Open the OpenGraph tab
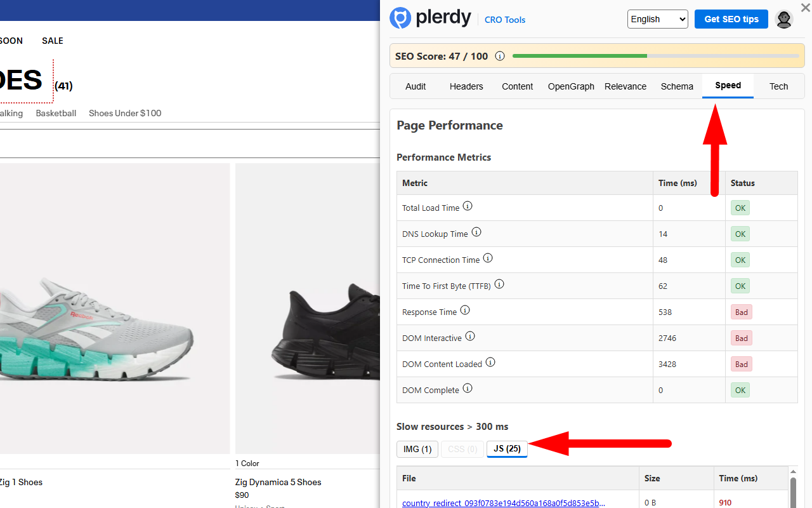The image size is (812, 508). click(571, 86)
